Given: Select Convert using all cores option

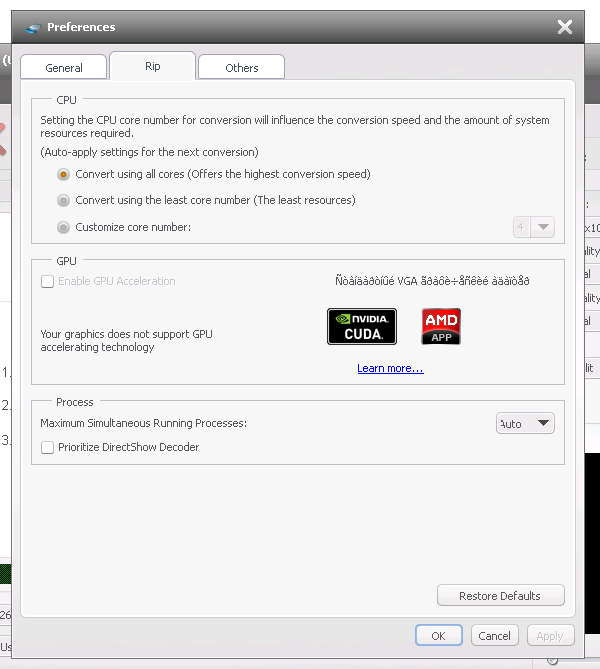Looking at the screenshot, I should click(63, 175).
